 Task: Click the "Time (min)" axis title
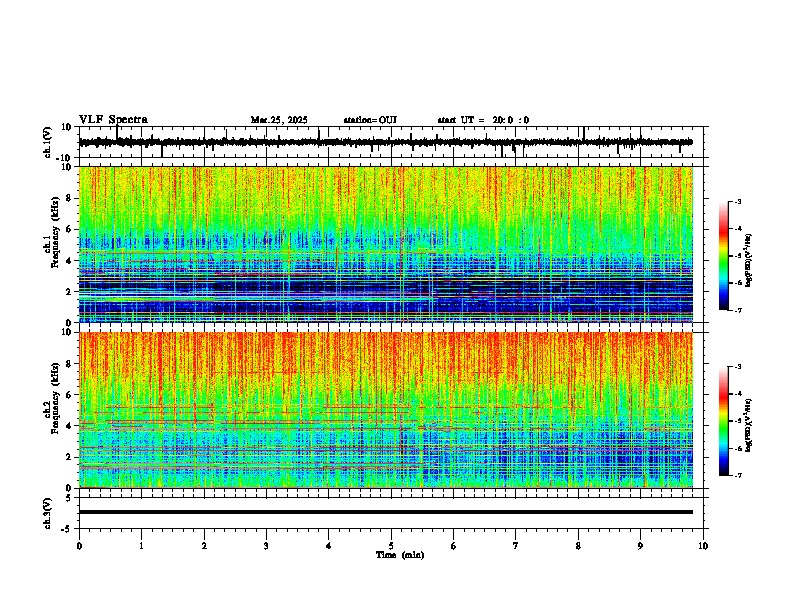[400, 555]
